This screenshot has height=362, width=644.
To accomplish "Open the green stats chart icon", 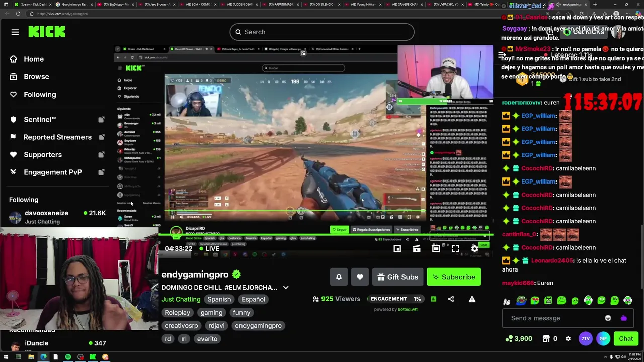I will pos(433,299).
